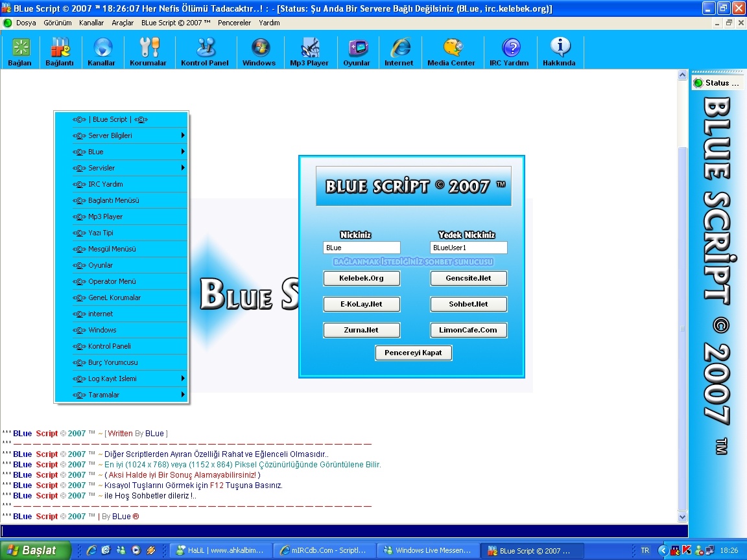Image resolution: width=747 pixels, height=560 pixels.
Task: Click the status window scroll down arrow
Action: coord(682,517)
